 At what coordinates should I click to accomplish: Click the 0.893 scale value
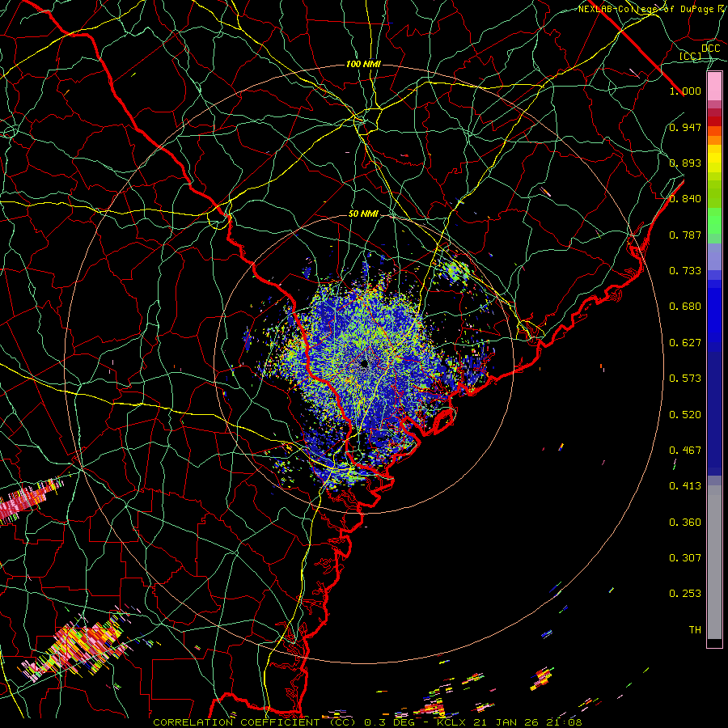pyautogui.click(x=685, y=163)
